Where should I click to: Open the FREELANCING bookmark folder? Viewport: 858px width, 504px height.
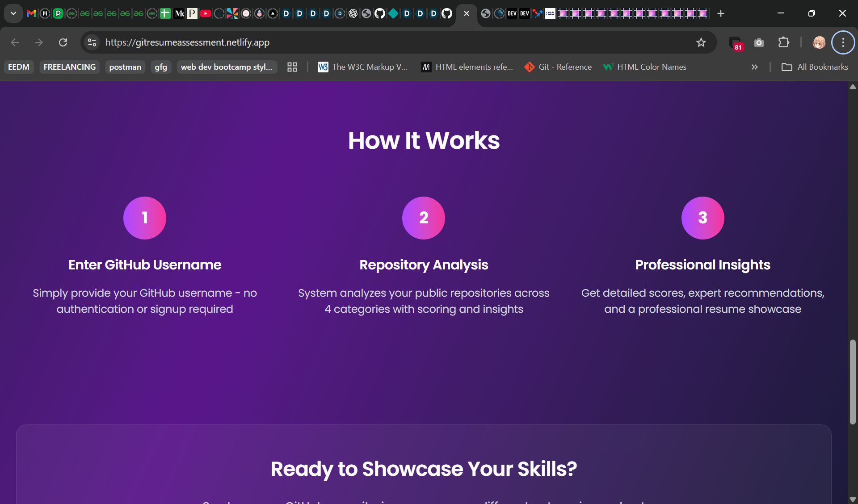(70, 67)
